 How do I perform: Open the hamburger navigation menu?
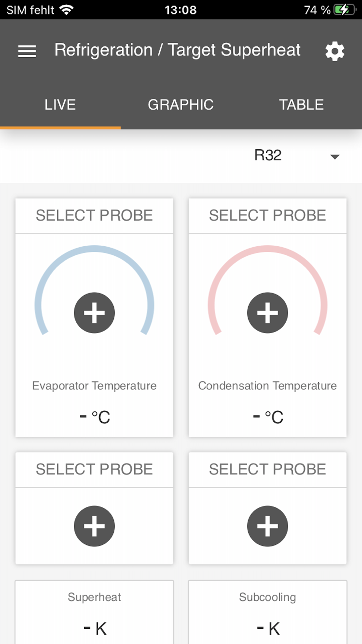27,51
